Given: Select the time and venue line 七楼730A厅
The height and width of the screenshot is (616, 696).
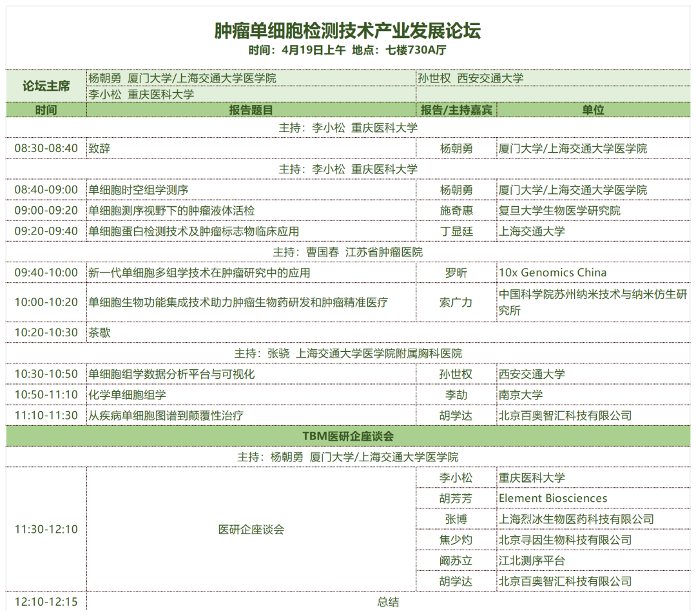Looking at the screenshot, I should 347,50.
